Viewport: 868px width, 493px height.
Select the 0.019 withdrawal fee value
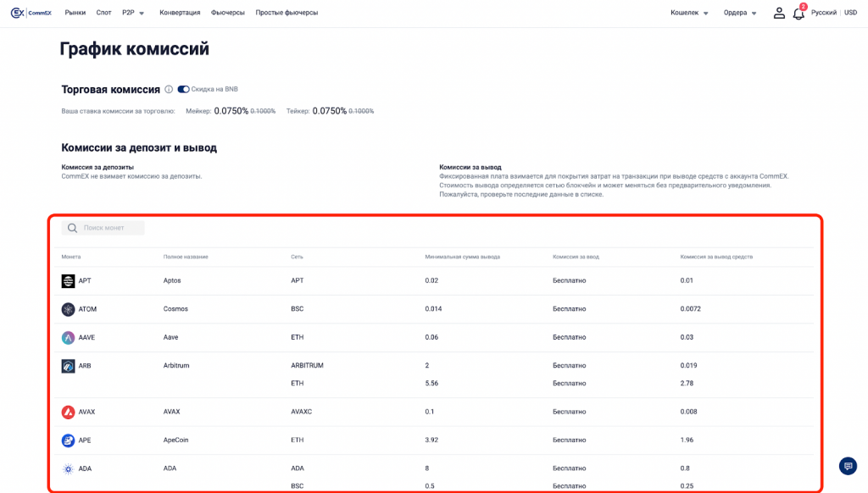click(688, 365)
